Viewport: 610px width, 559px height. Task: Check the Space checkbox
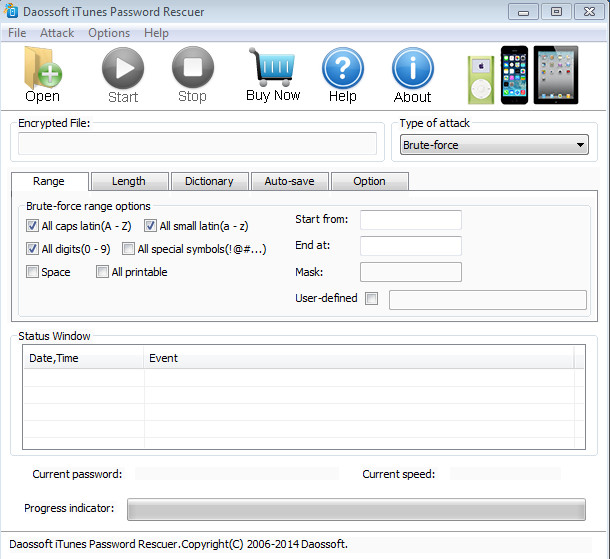32,272
